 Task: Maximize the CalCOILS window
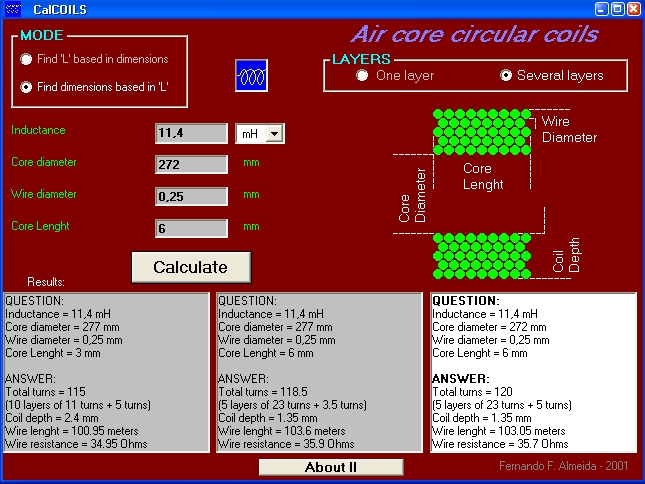click(618, 9)
